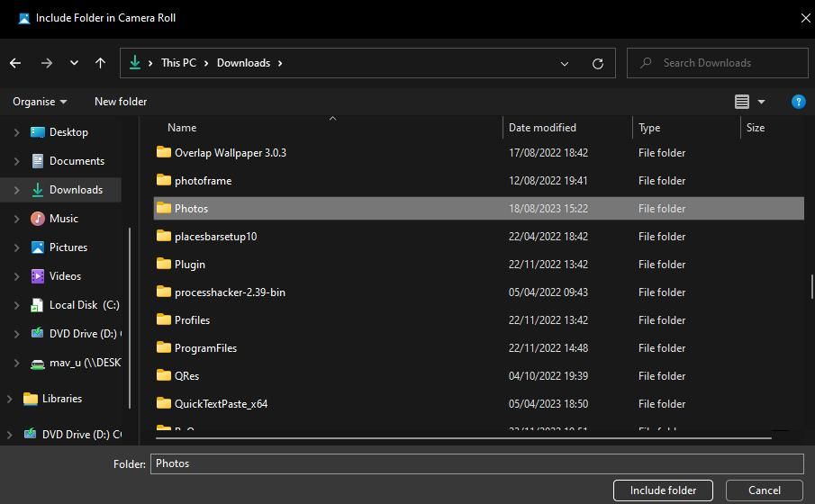Screen dimensions: 815x504
Task: Open the Help question mark icon
Action: coord(798,102)
